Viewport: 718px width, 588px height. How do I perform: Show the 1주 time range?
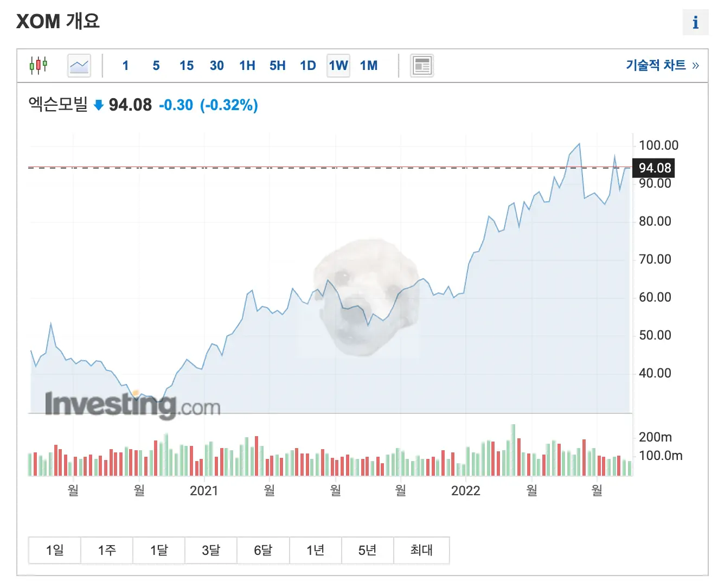107,550
